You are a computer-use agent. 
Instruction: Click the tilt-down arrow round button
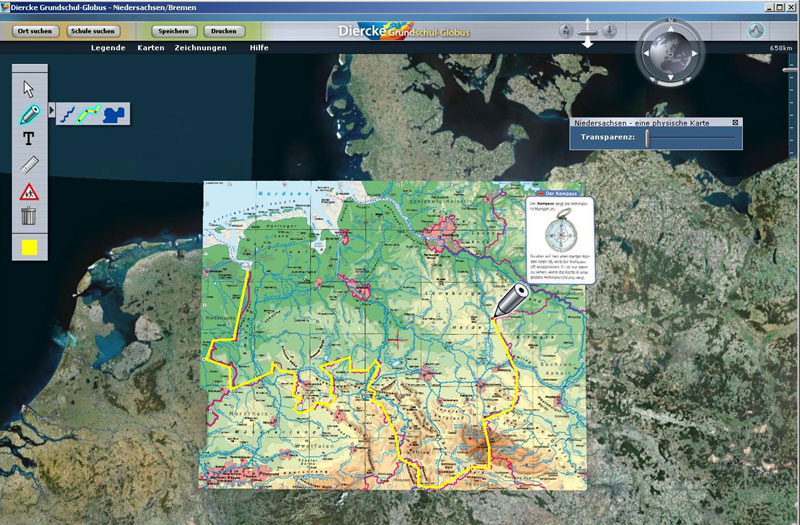pos(609,31)
